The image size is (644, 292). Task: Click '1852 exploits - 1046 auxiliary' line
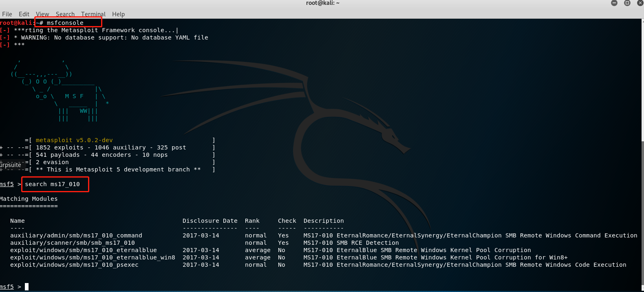click(x=111, y=147)
